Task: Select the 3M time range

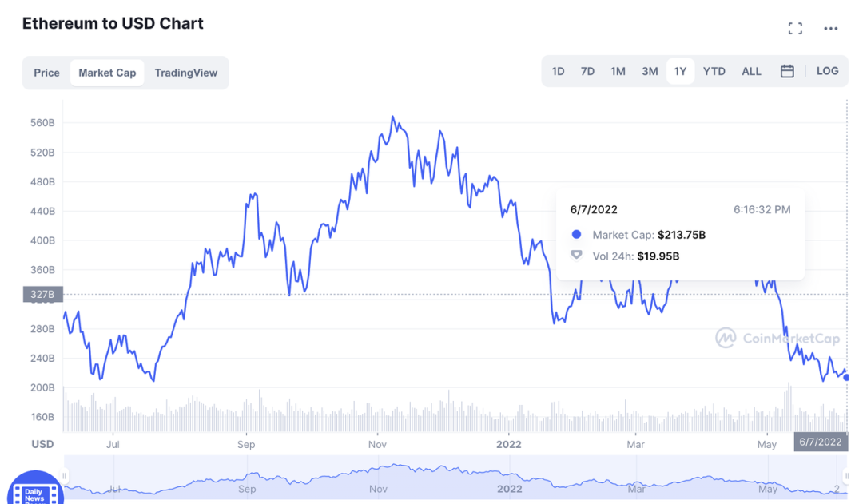Action: point(650,72)
